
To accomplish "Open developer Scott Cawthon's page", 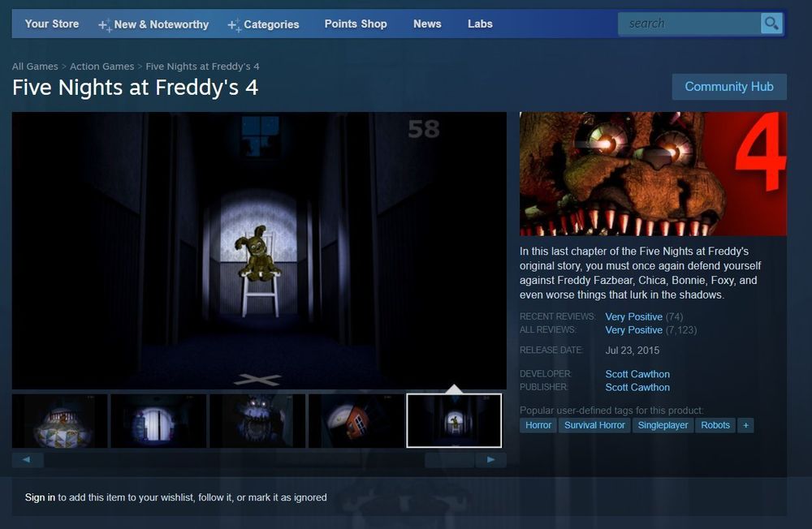I will point(637,374).
